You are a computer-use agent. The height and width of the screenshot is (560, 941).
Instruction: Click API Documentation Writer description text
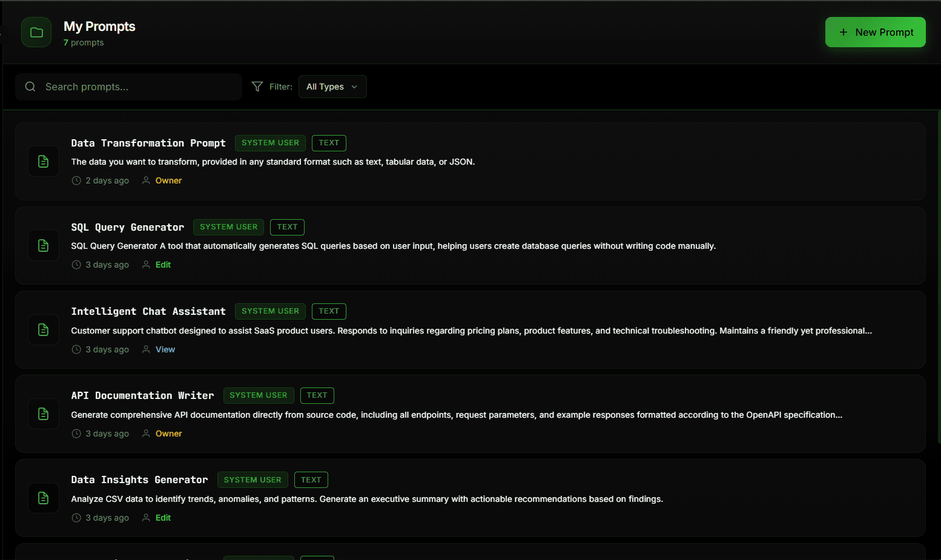[x=457, y=415]
